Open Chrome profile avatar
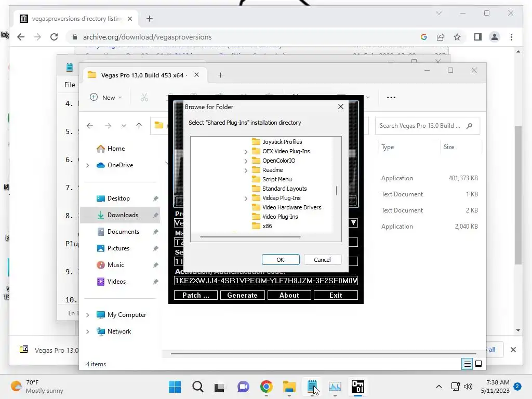 click(x=495, y=37)
